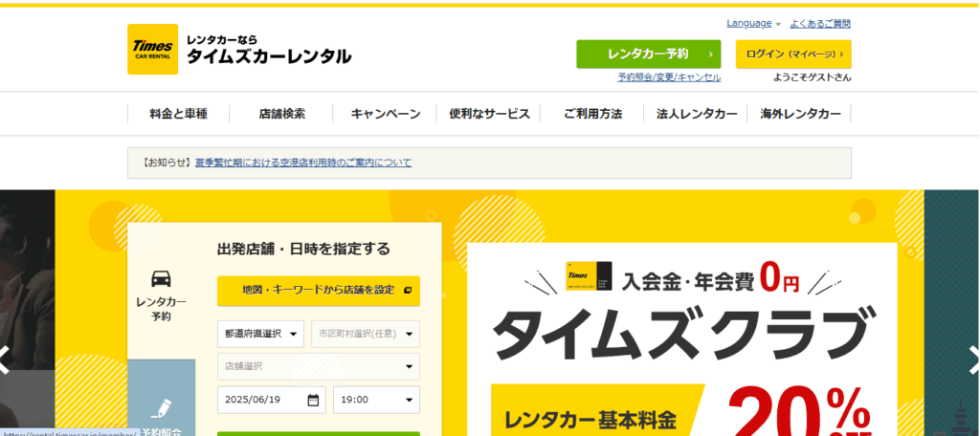Open the 19:00 time dropdown

[376, 400]
